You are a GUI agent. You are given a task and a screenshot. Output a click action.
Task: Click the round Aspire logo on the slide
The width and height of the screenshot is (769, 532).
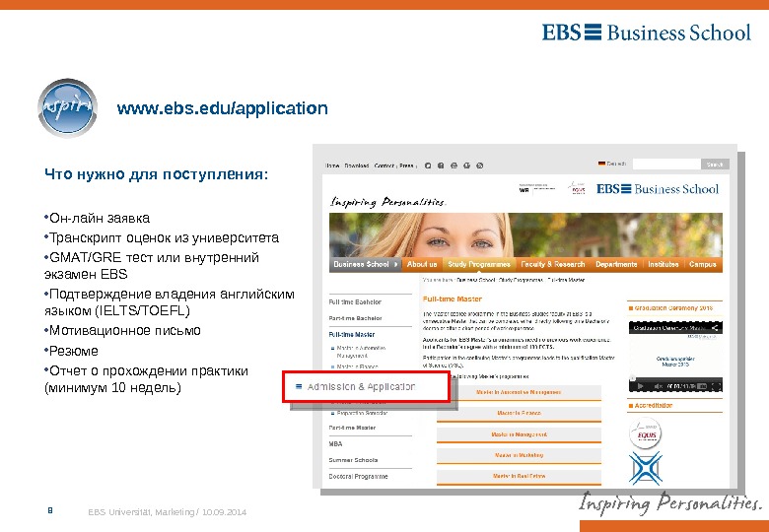click(67, 107)
